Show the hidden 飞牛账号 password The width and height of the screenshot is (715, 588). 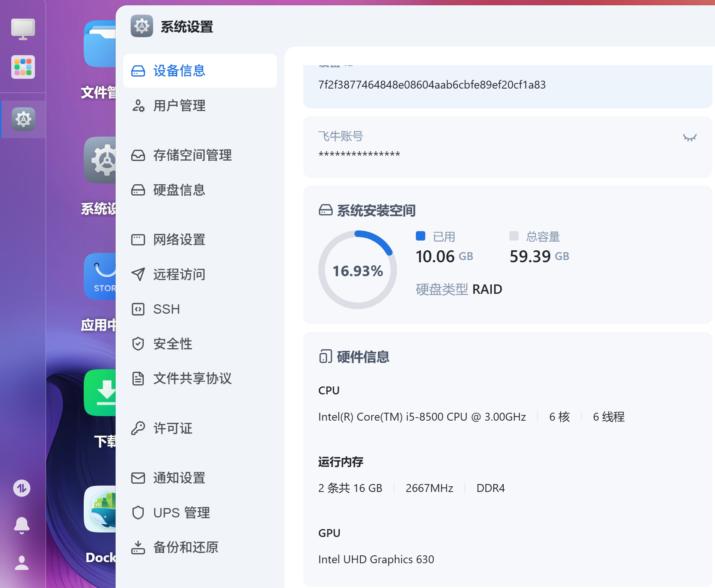click(x=689, y=137)
